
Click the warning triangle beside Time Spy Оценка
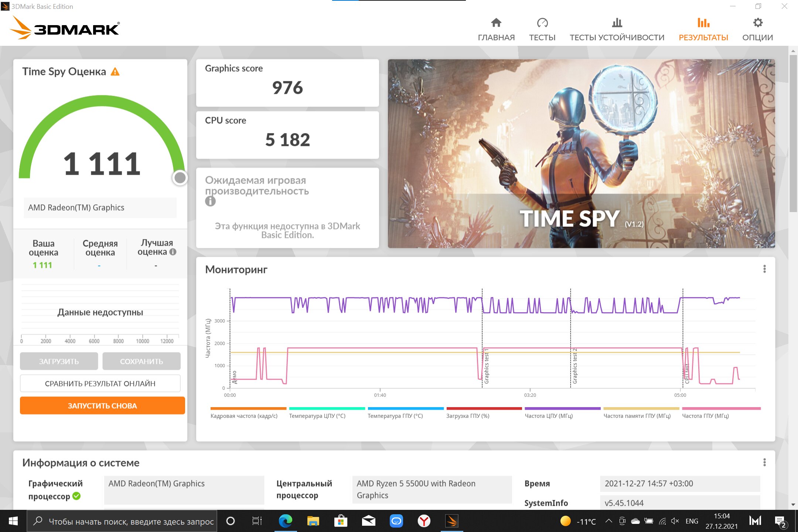point(115,72)
